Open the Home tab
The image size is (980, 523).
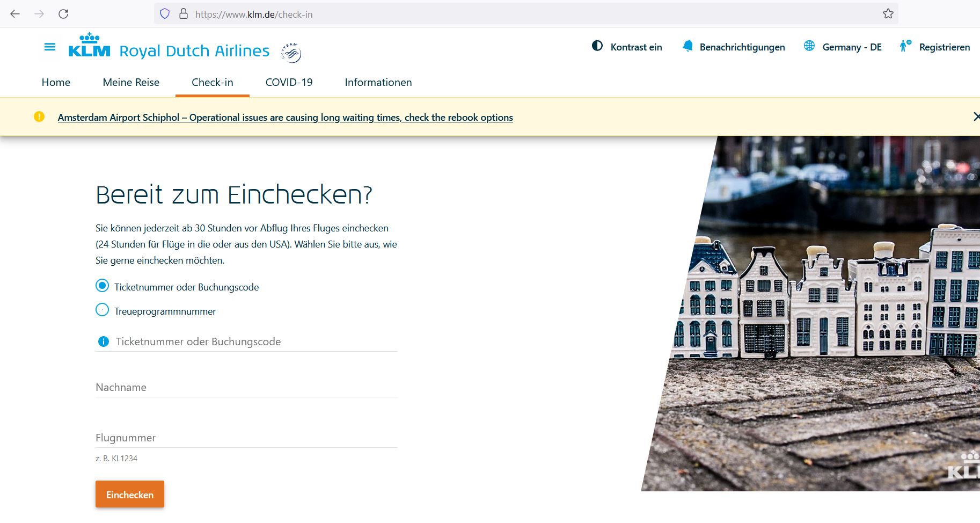[56, 82]
